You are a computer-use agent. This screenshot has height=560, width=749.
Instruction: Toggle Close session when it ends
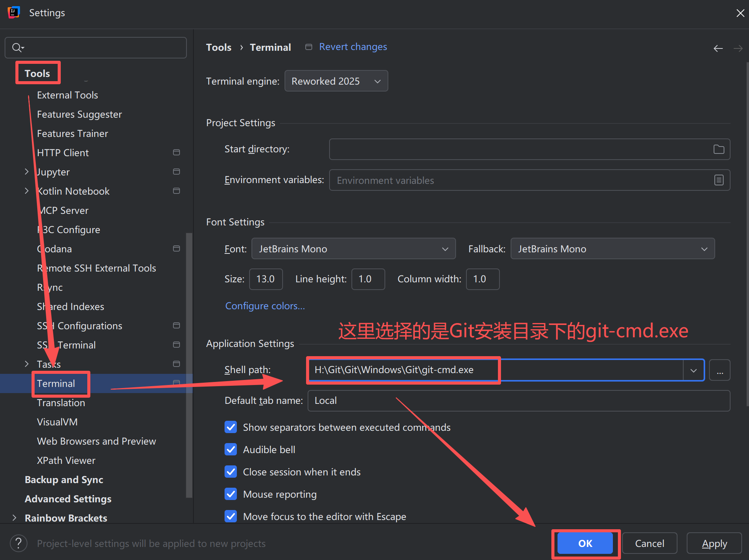[231, 472]
